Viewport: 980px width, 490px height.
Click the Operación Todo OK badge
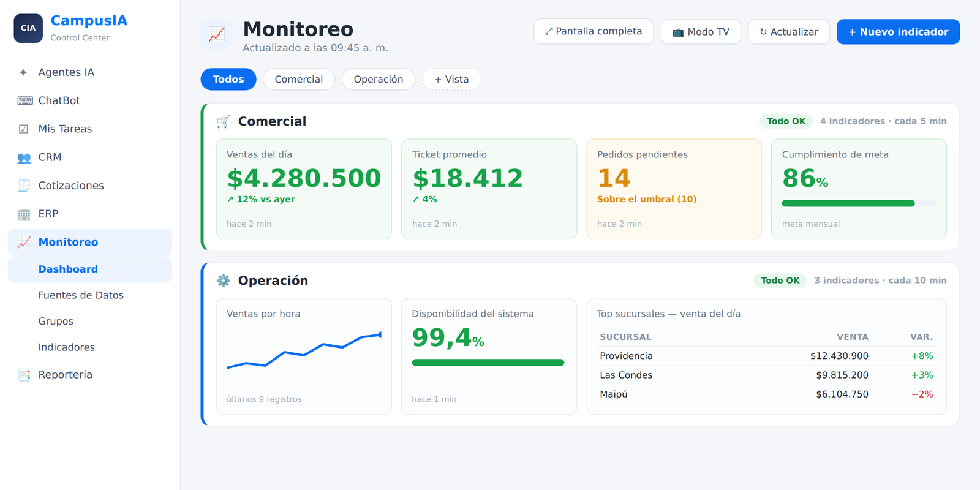[780, 281]
